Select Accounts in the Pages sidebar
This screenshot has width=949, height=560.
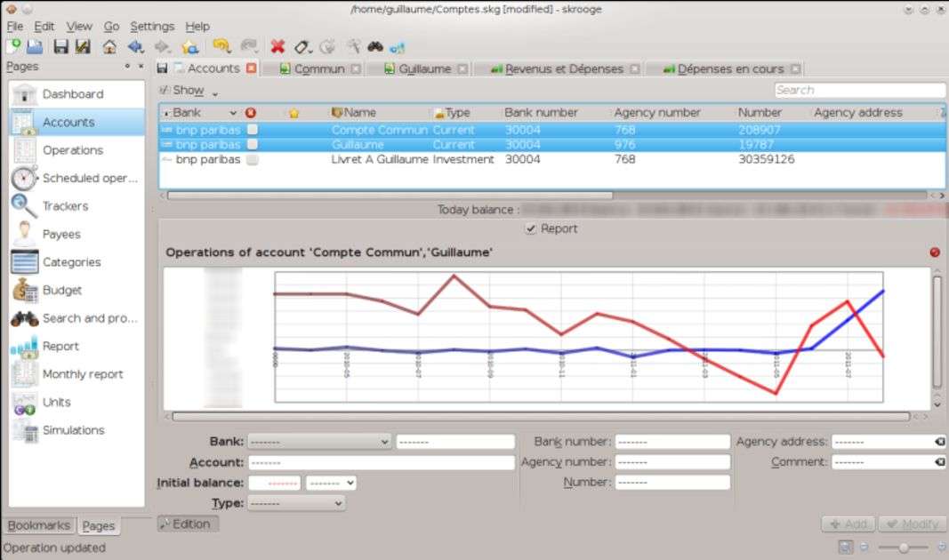pos(76,122)
